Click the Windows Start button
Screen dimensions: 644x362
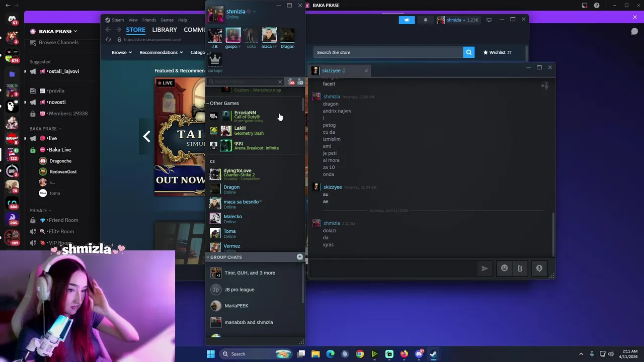point(211,354)
